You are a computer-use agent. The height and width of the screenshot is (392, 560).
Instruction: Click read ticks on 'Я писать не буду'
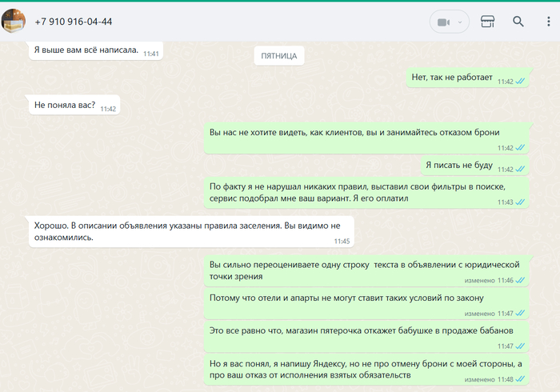point(521,170)
